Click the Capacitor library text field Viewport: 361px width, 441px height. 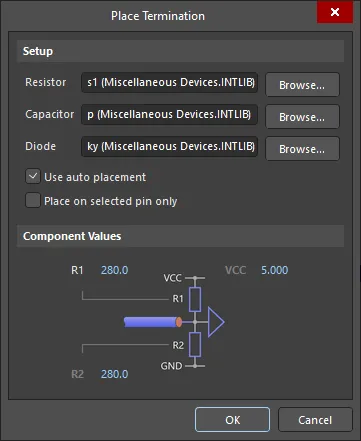[170, 114]
